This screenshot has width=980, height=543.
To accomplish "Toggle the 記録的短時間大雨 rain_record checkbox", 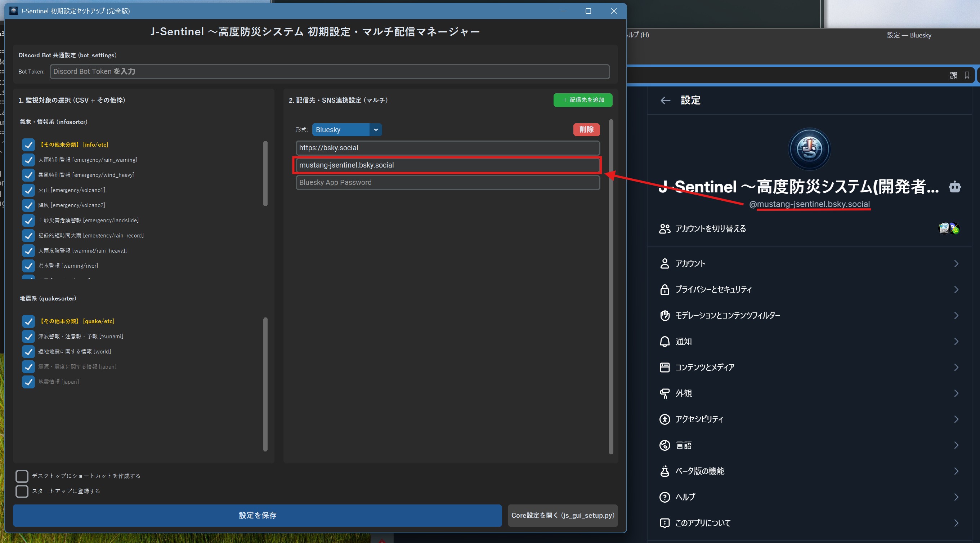I will point(28,236).
